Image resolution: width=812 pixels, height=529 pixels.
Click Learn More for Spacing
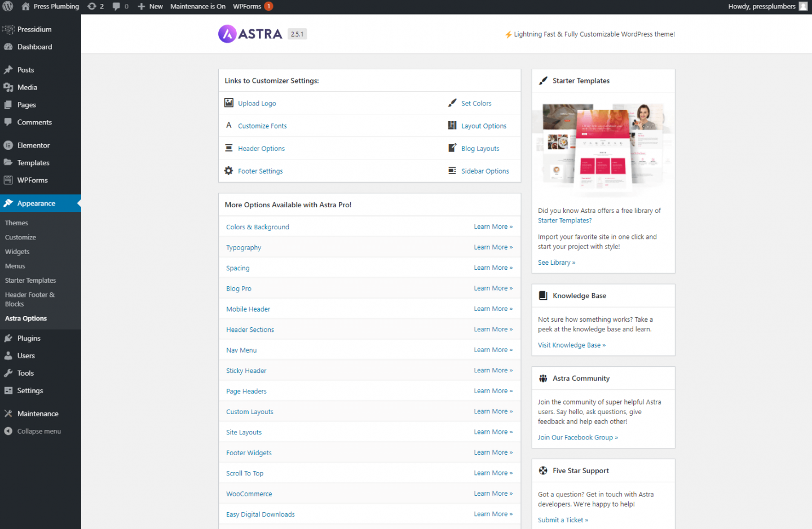(x=493, y=268)
